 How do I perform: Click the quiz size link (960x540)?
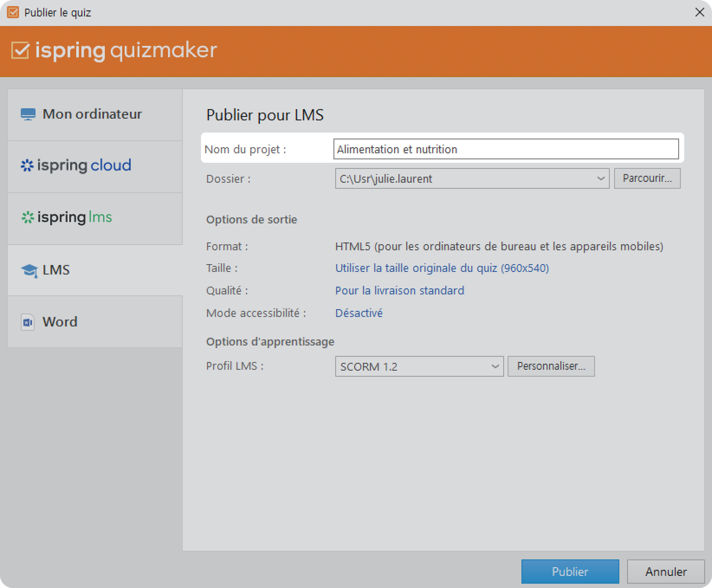442,268
